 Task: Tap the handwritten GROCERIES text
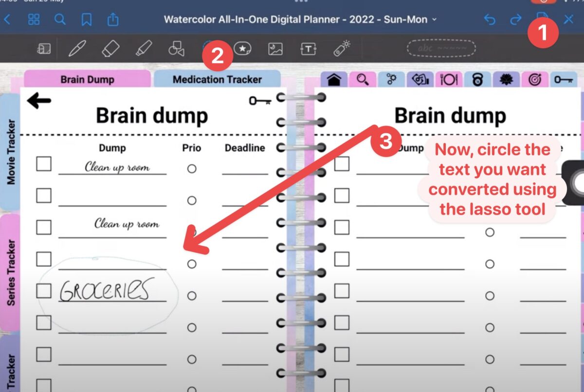tap(106, 289)
